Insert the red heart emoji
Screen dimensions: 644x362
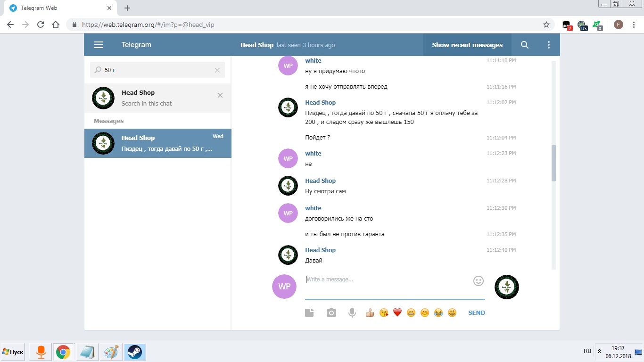click(x=397, y=313)
